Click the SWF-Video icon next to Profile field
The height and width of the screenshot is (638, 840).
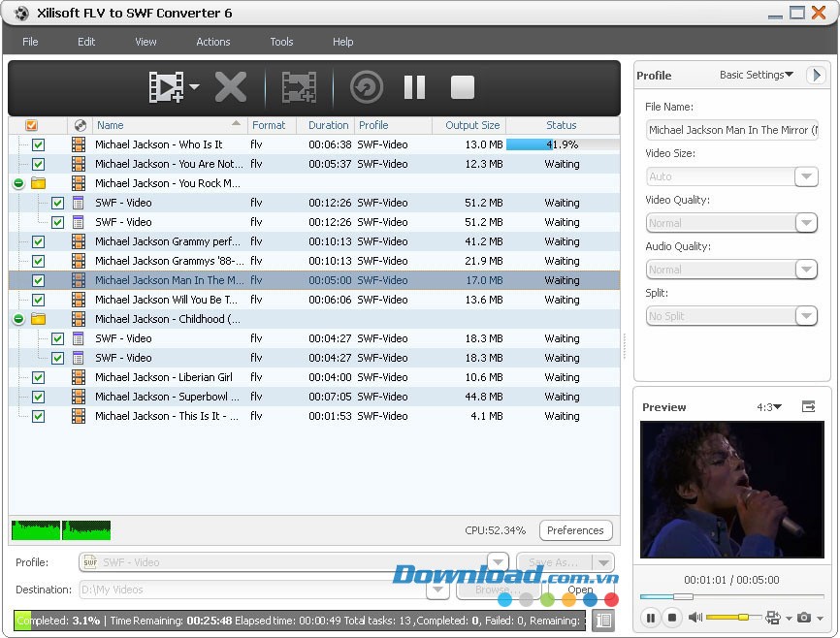tap(87, 561)
